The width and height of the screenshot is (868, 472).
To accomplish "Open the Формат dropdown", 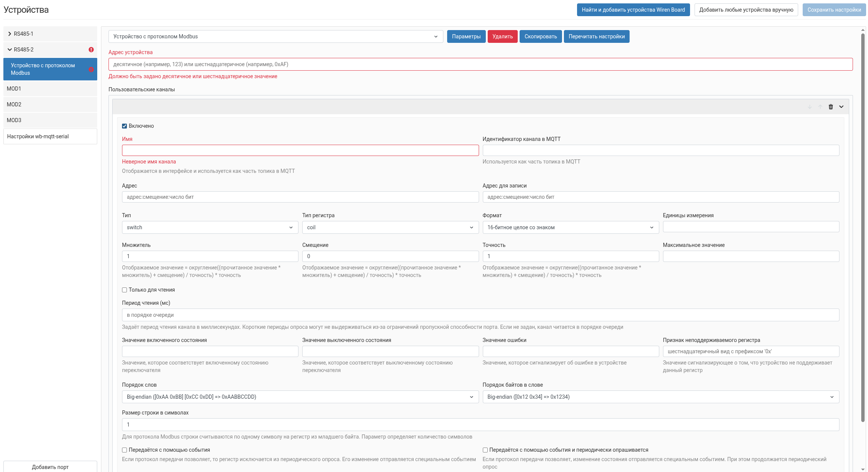I will [571, 227].
